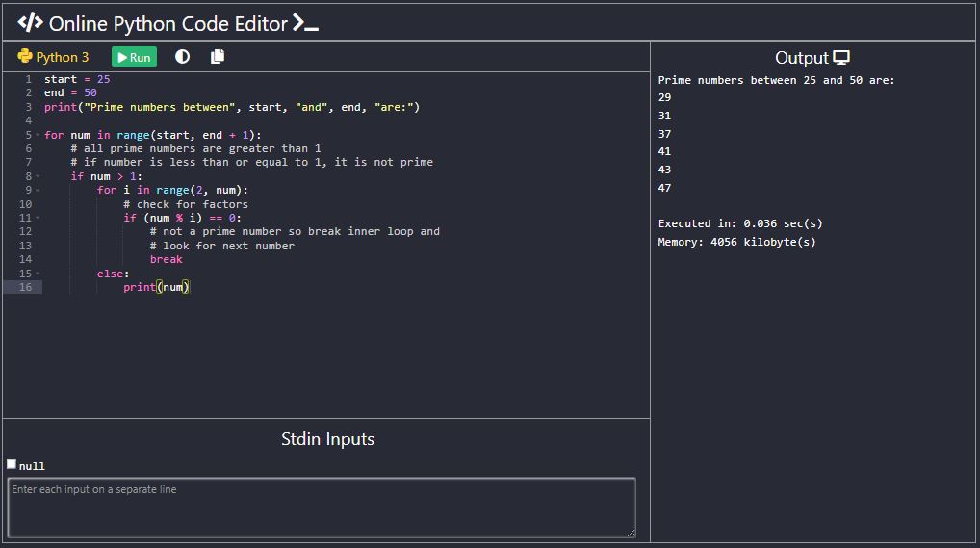Click the resize handle of stdin box
Image resolution: width=980 pixels, height=548 pixels.
pos(632,533)
